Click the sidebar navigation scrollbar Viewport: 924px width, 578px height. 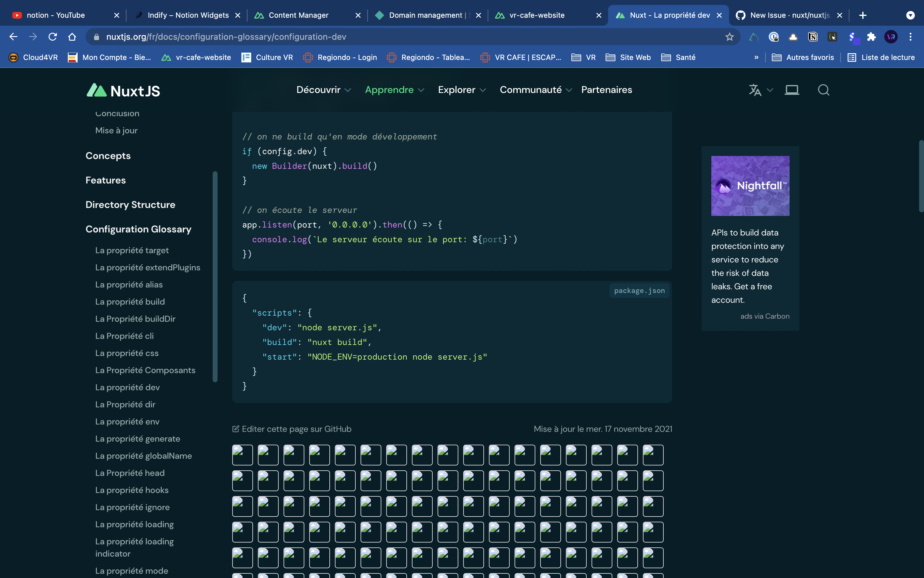pyautogui.click(x=215, y=277)
